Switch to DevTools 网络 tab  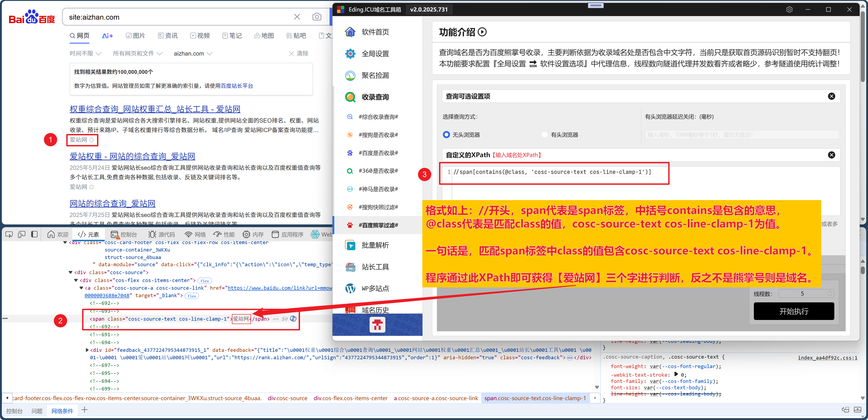pos(195,234)
